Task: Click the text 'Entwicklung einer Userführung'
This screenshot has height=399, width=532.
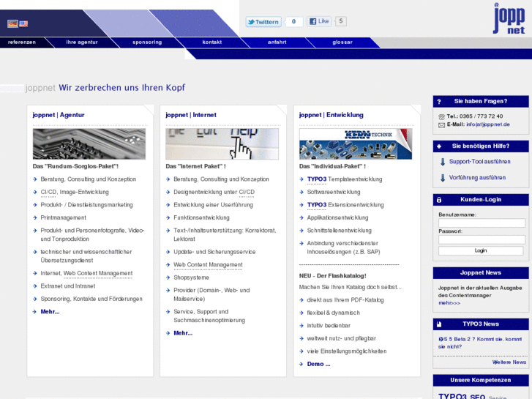Action: (213, 205)
